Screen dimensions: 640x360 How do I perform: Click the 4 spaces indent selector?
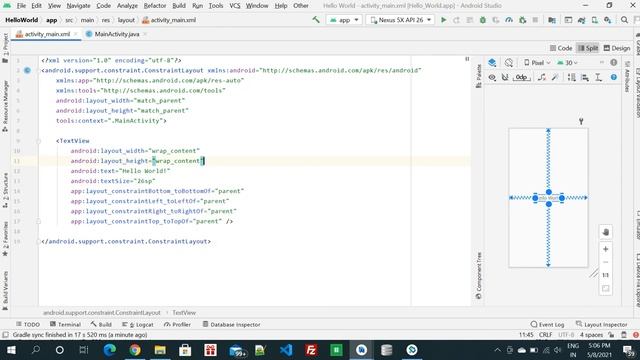point(591,335)
